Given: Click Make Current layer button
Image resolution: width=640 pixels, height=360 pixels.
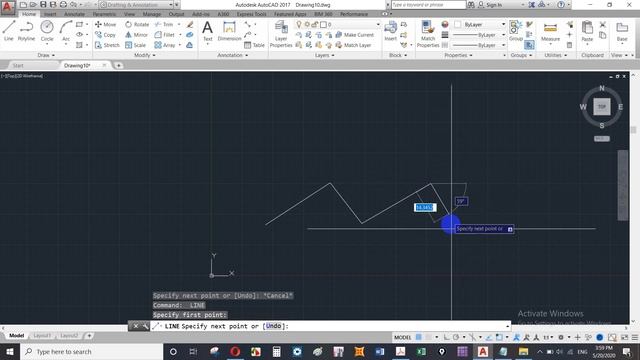Looking at the screenshot, I should 354,35.
